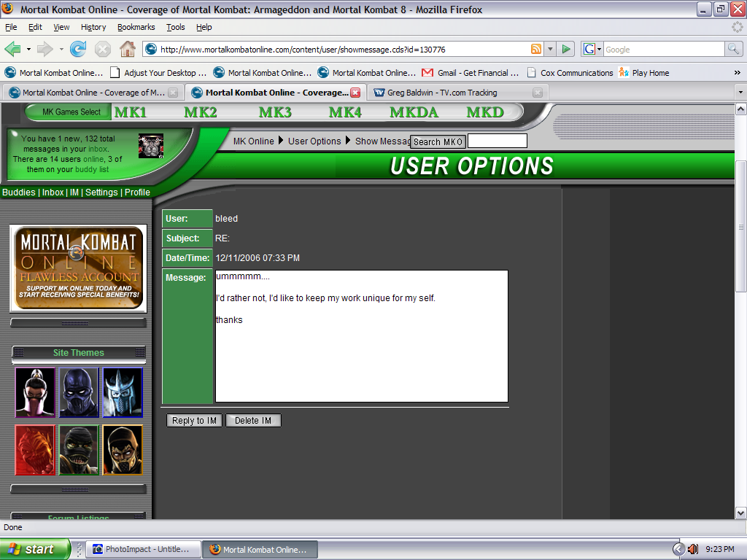Open the Tools menu
This screenshot has width=747, height=560.
(175, 27)
